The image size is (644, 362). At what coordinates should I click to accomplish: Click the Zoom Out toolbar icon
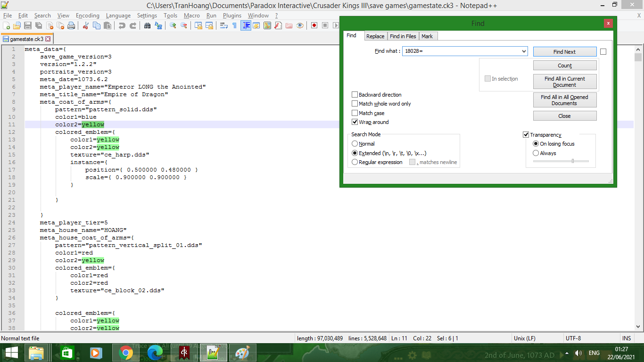click(184, 25)
